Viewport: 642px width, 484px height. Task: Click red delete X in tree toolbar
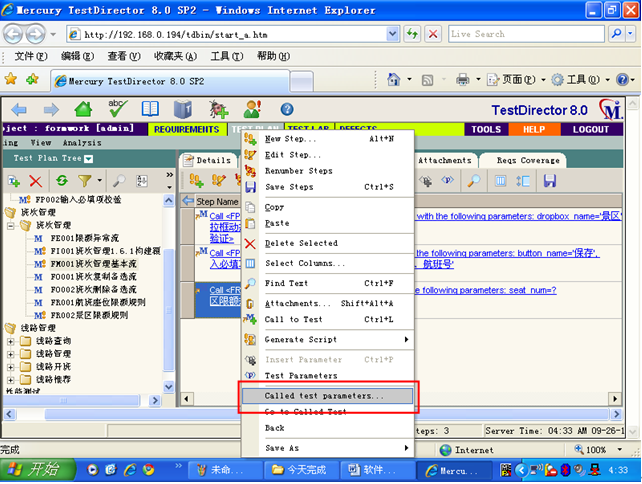point(36,181)
